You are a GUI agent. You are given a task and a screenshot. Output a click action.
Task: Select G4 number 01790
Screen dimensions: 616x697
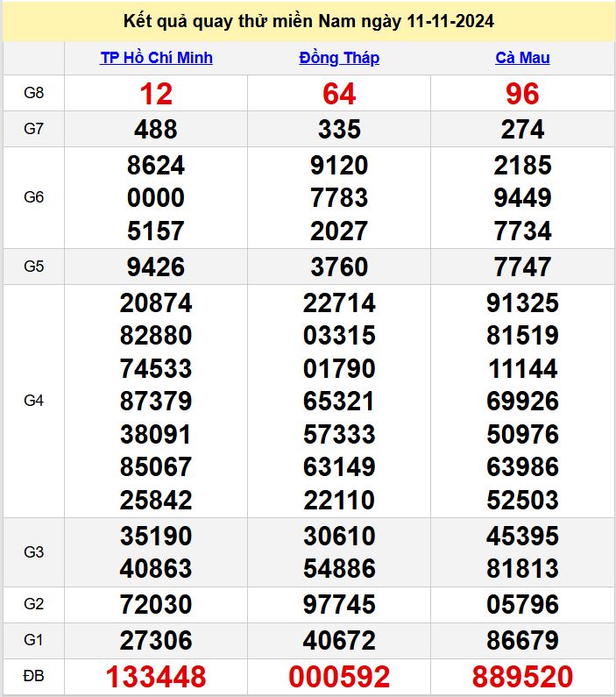(339, 369)
